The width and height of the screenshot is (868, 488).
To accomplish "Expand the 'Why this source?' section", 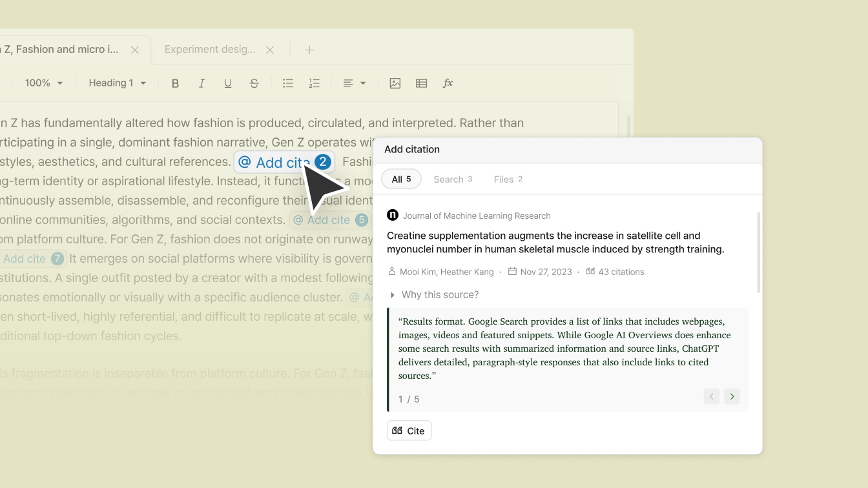I will [435, 294].
